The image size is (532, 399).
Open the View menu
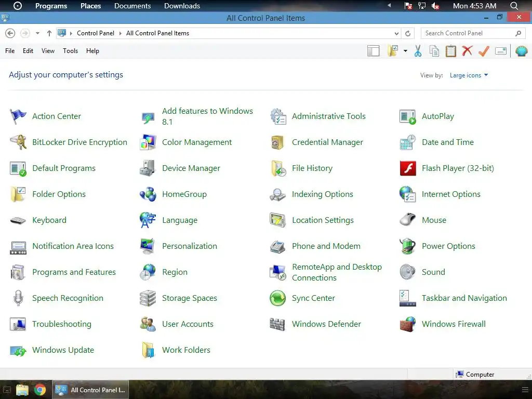point(48,51)
